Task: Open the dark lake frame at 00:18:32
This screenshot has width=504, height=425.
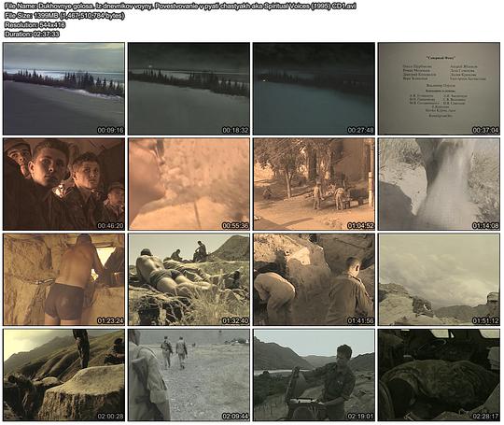Action: [x=189, y=89]
